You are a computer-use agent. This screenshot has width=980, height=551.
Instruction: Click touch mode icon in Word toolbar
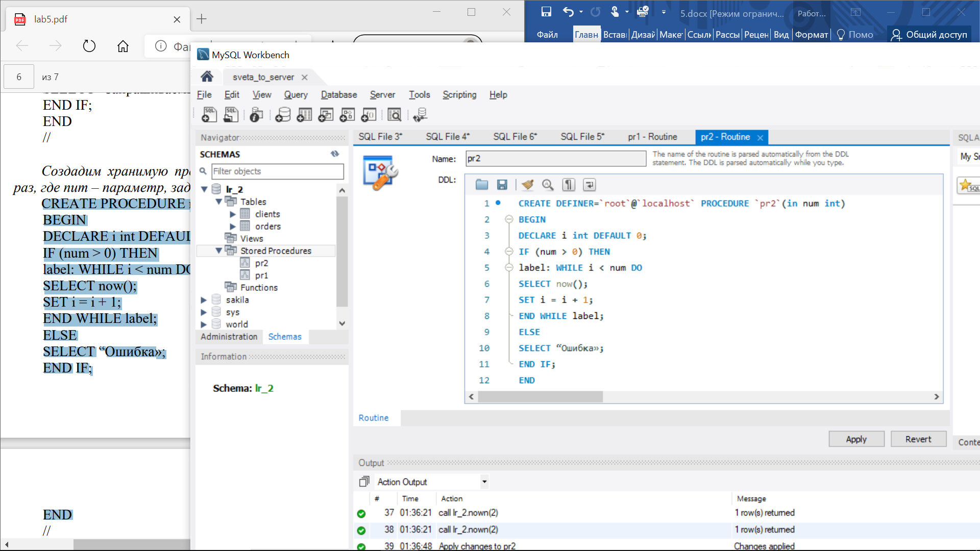coord(615,12)
